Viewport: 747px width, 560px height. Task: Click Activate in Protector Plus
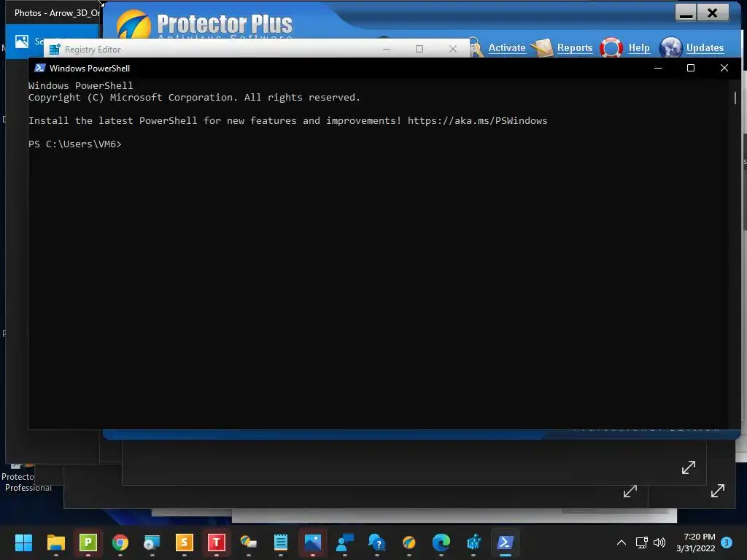507,48
